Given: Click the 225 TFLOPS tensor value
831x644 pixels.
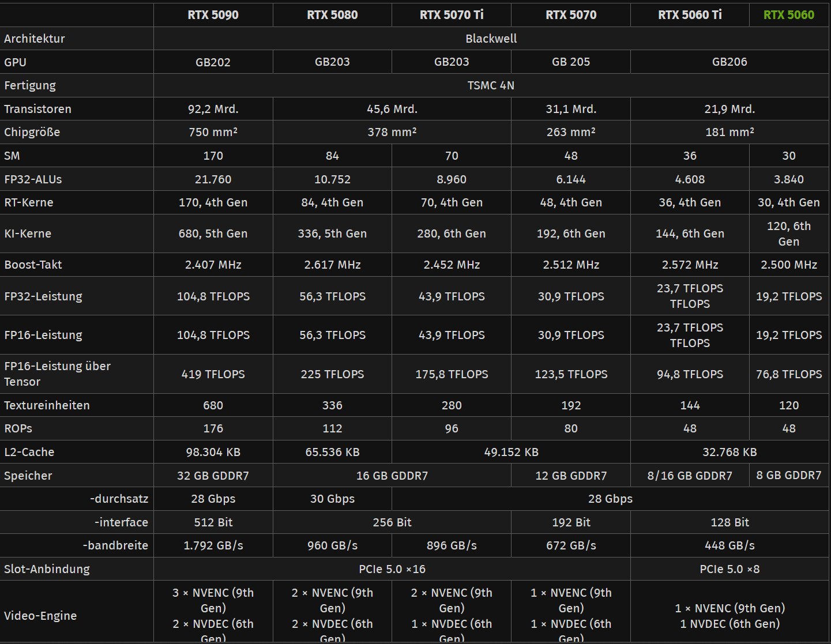Looking at the screenshot, I should (x=332, y=374).
